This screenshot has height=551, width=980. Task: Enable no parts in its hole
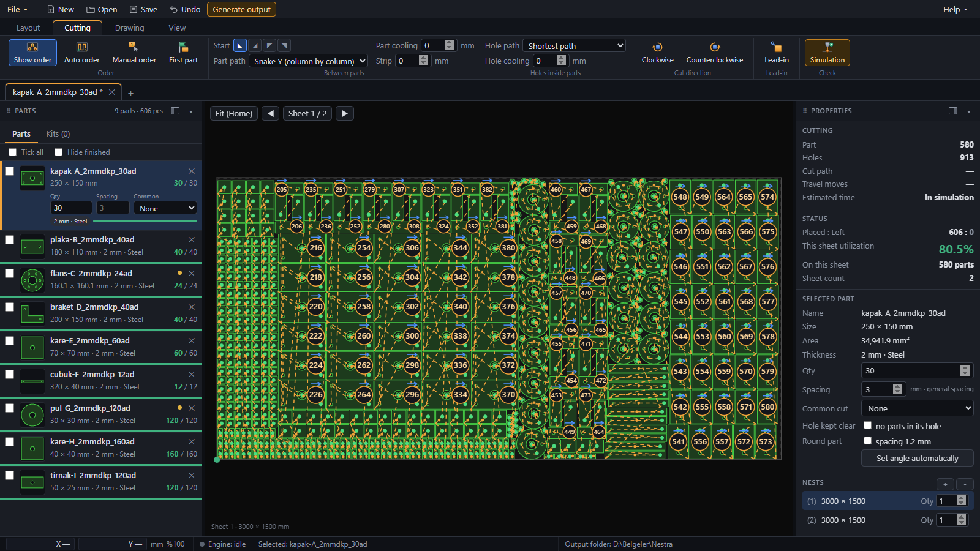pos(867,425)
